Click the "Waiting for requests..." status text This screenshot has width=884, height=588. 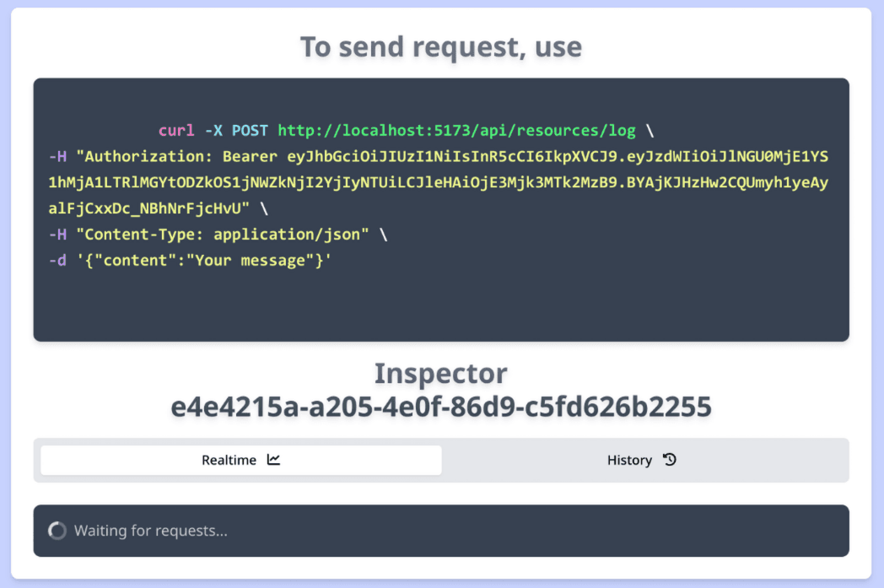coord(151,531)
